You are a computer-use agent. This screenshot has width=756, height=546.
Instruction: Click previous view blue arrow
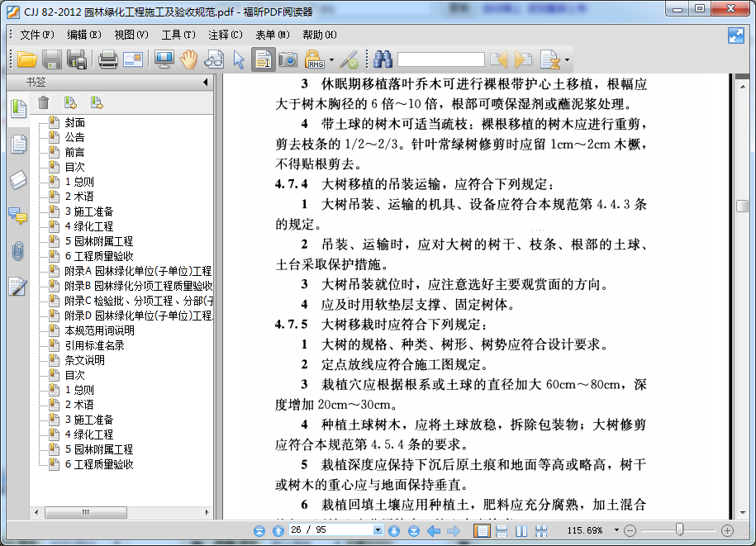[434, 530]
